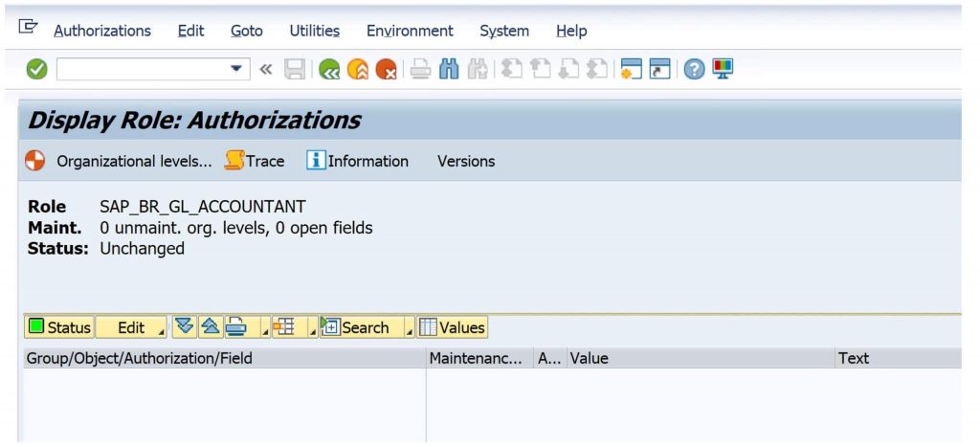Click the First Page icon

512,69
